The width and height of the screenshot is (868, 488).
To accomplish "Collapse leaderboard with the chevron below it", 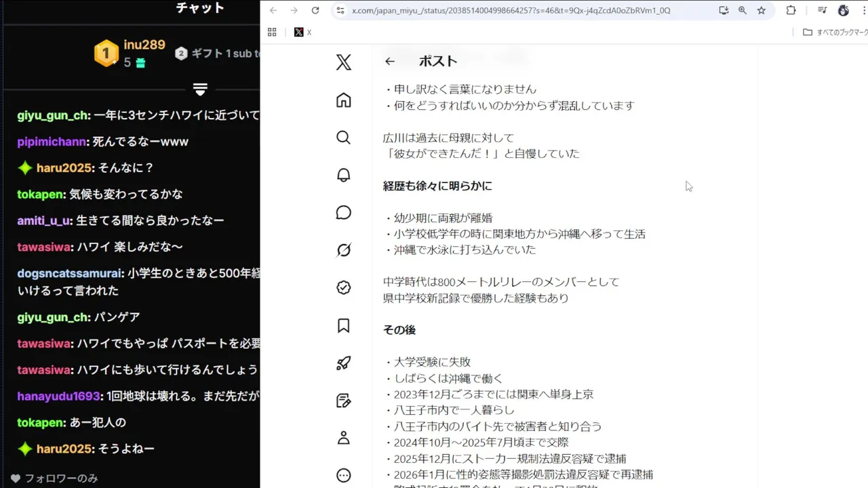I will click(x=200, y=89).
